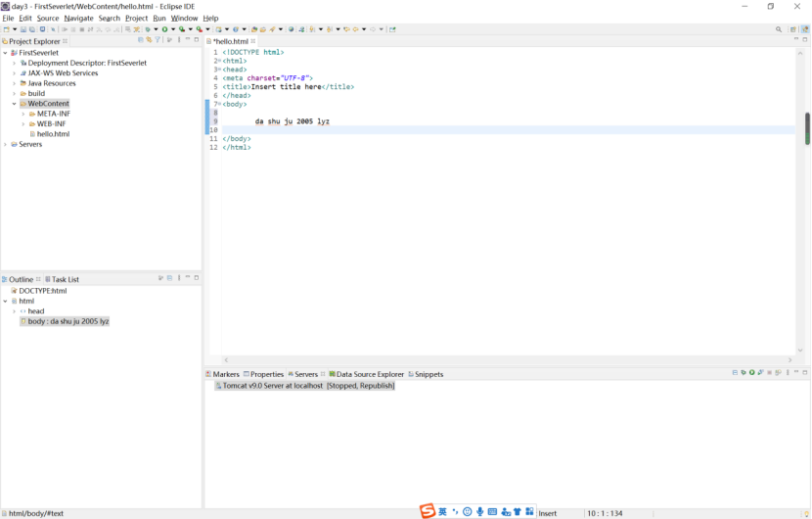
Task: Switch to the Markers tab
Action: (223, 374)
